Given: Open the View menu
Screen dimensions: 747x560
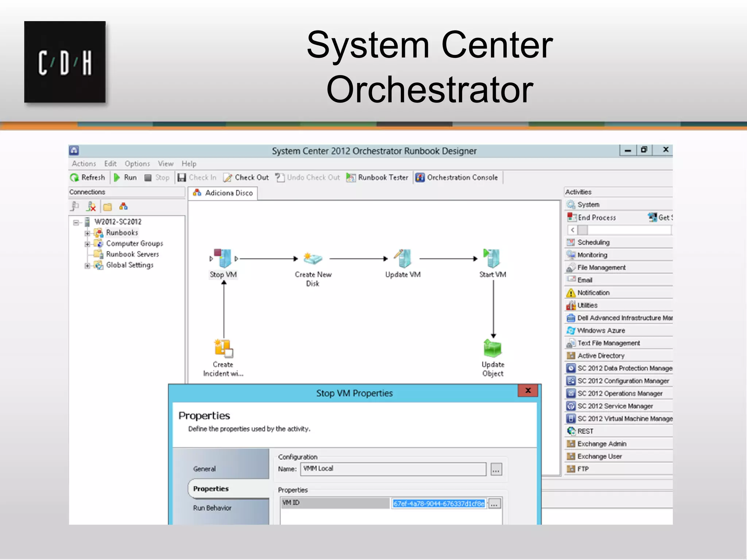Looking at the screenshot, I should pyautogui.click(x=166, y=164).
